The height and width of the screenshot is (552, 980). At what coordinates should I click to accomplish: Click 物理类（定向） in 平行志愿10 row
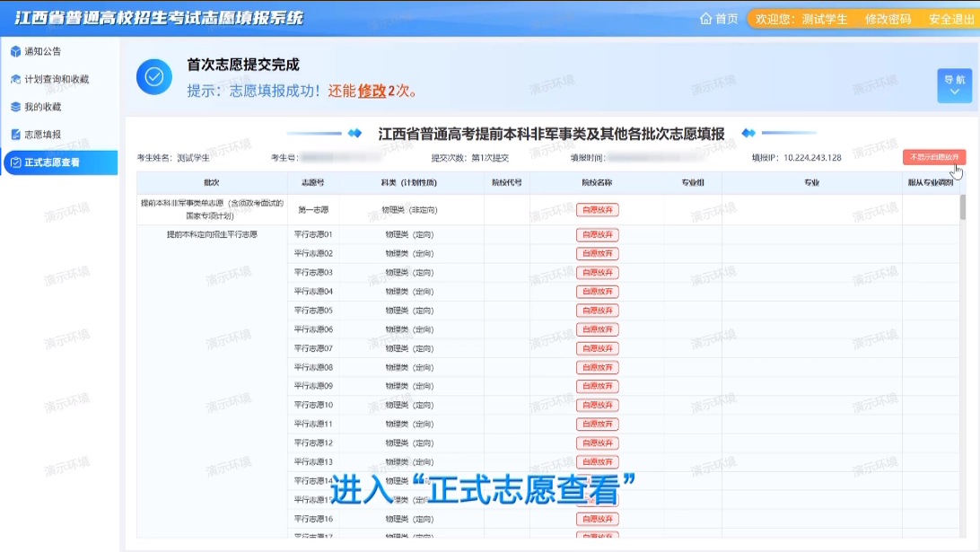tap(409, 405)
